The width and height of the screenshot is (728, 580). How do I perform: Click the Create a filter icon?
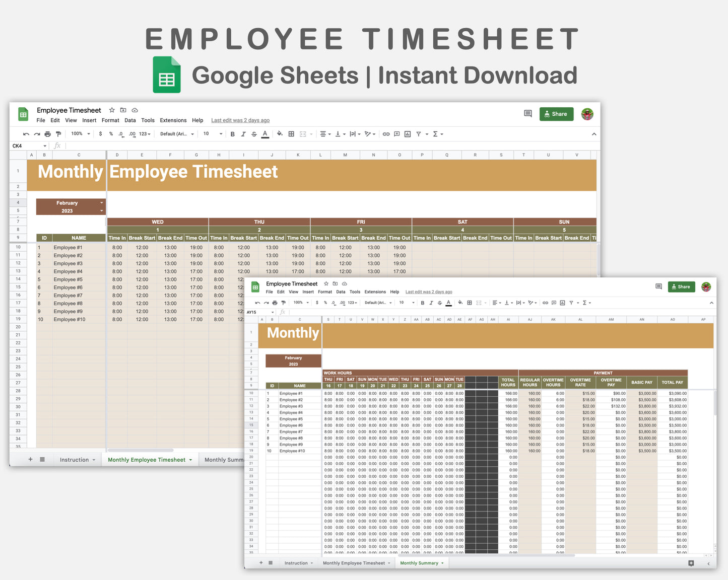tap(420, 133)
